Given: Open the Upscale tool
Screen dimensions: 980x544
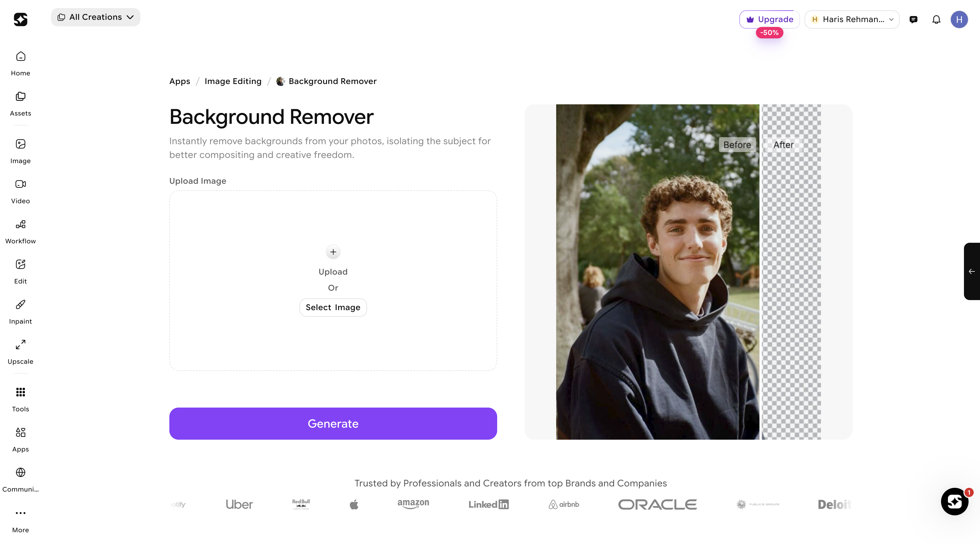Looking at the screenshot, I should click(x=21, y=345).
